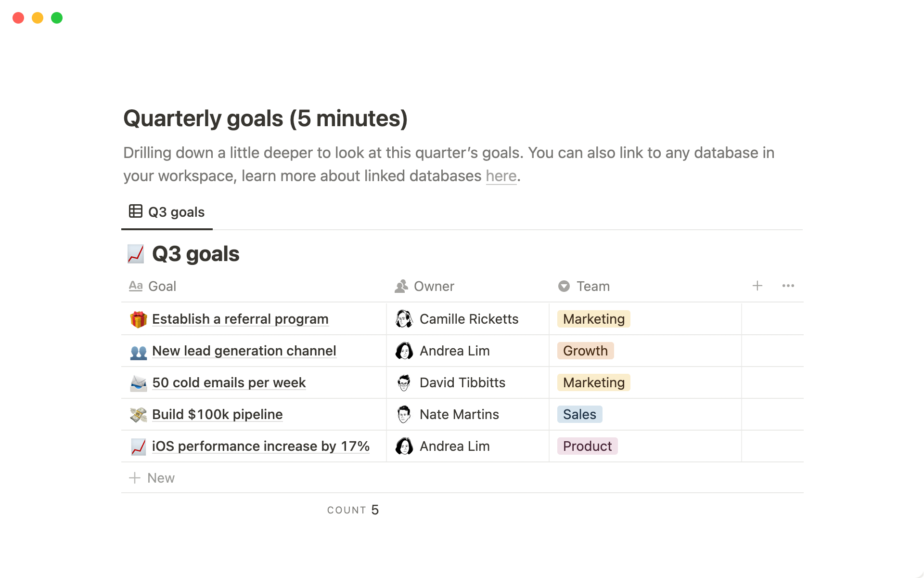Add a new row with the New button
924x578 pixels.
click(152, 478)
